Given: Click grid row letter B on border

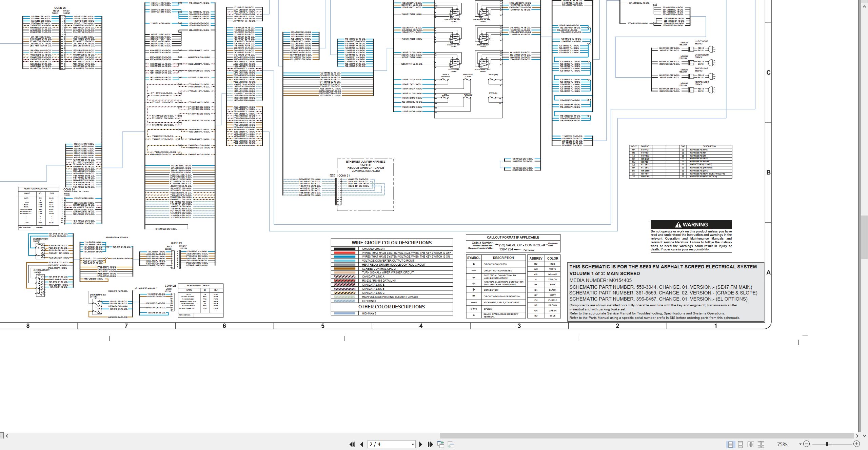Looking at the screenshot, I should (x=768, y=172).
